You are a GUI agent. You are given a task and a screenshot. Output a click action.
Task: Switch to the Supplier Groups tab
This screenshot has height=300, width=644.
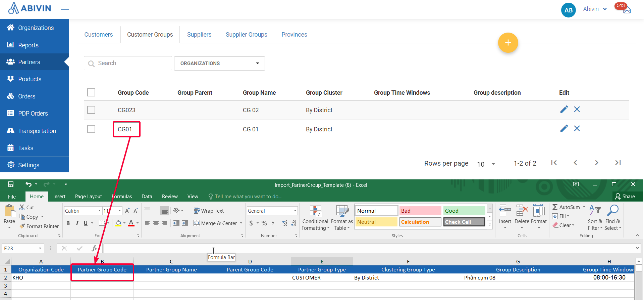[x=247, y=35]
